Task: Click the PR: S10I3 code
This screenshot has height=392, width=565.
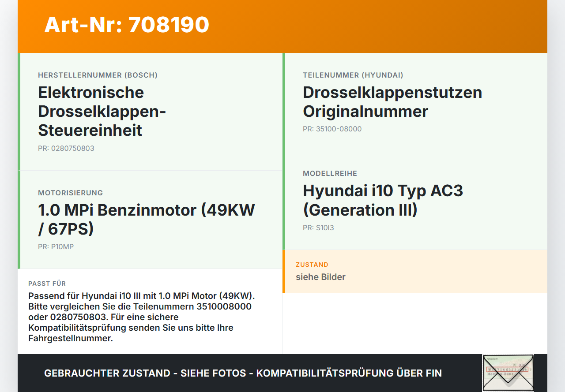Action: click(318, 228)
